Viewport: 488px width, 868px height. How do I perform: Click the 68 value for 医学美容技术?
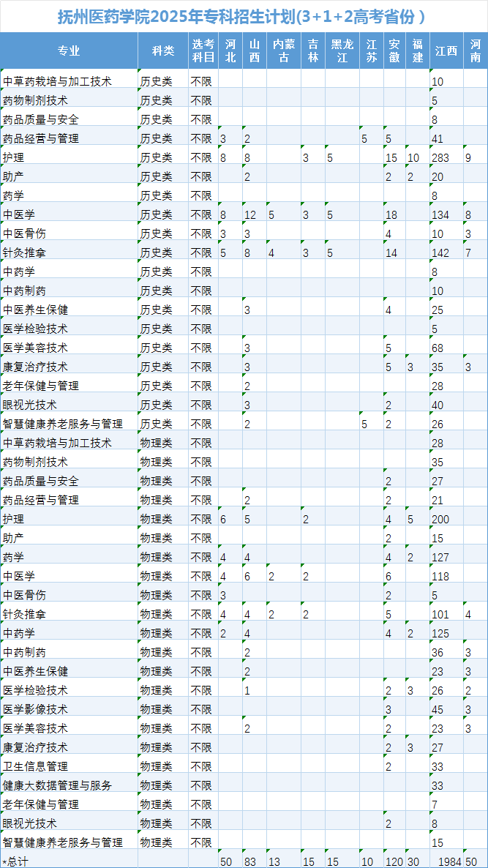(437, 348)
